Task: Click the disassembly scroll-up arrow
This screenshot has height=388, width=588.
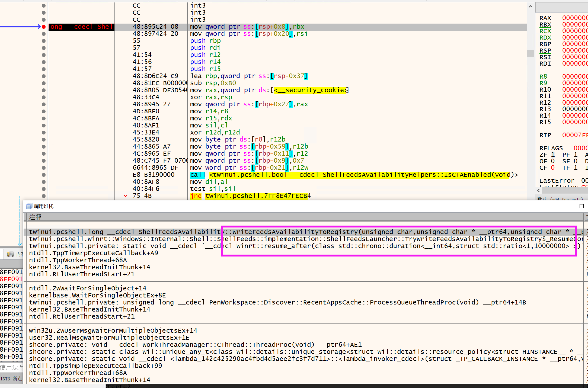Action: [x=531, y=6]
